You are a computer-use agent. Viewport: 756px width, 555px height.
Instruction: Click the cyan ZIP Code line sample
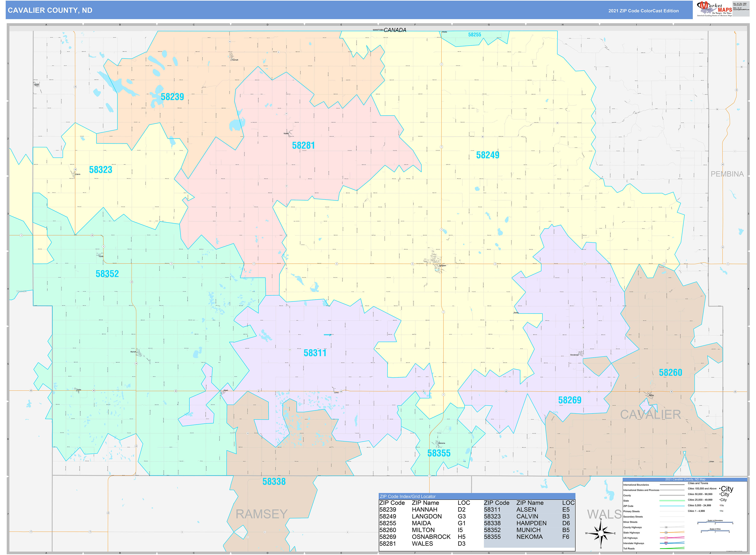point(672,506)
